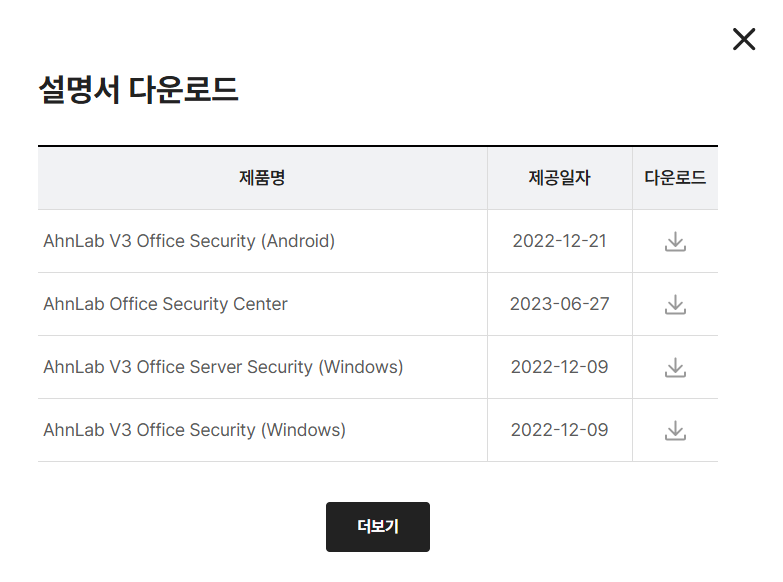Viewport: 783px width, 582px height.
Task: Download AhnLab V3 Office Security (Windows) manual
Action: (675, 430)
